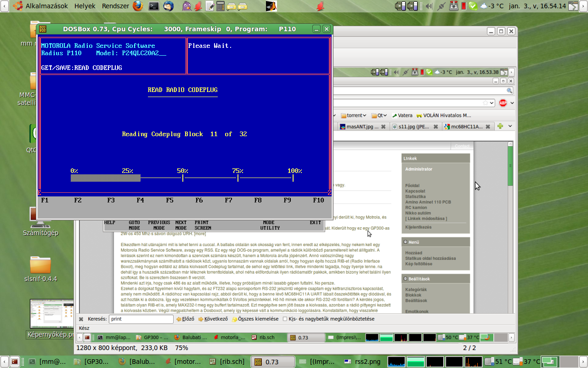Image resolution: width=588 pixels, height=368 pixels.
Task: Switch to the s11.jpg tab
Action: click(x=415, y=126)
